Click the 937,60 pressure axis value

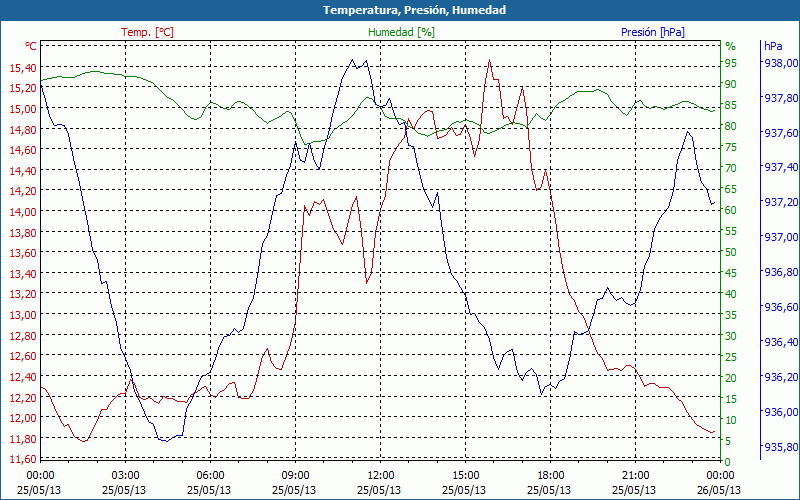click(781, 133)
